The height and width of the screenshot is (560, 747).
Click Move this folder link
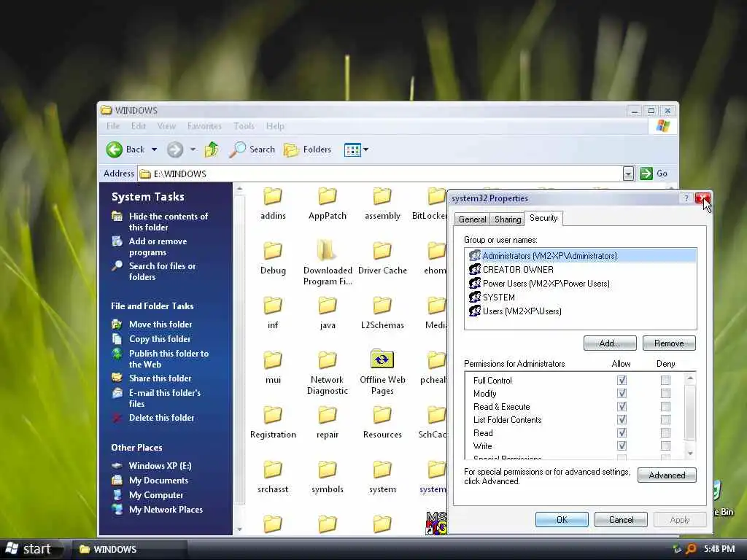coord(160,324)
